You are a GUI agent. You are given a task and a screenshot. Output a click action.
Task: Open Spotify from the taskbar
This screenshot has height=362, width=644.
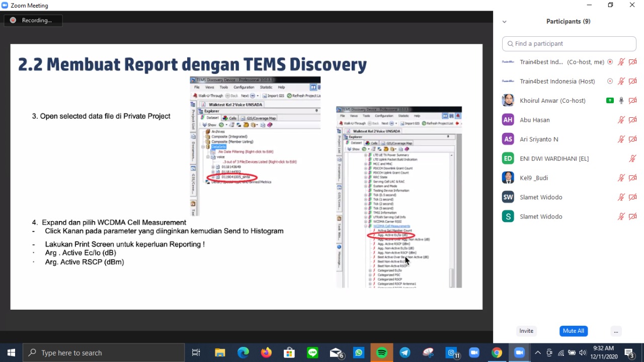click(382, 353)
